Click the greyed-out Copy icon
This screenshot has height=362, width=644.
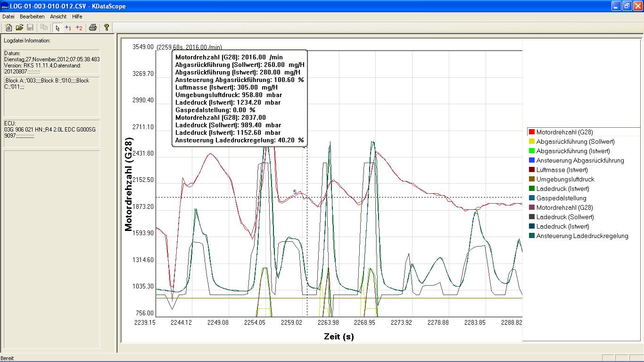pyautogui.click(x=44, y=27)
